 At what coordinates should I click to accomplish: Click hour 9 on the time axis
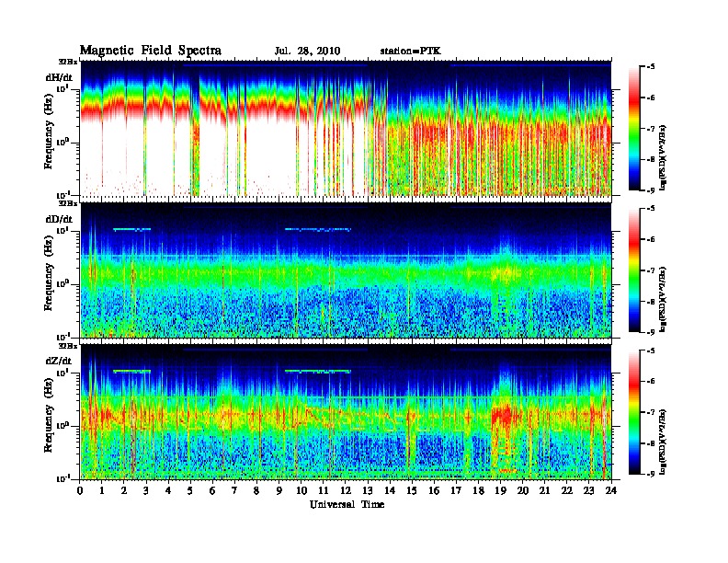(279, 490)
